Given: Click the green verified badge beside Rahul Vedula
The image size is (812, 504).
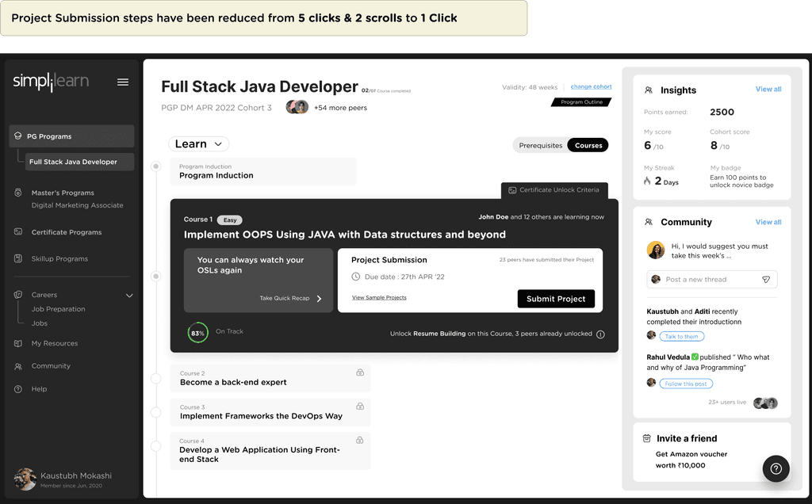Looking at the screenshot, I should 695,357.
